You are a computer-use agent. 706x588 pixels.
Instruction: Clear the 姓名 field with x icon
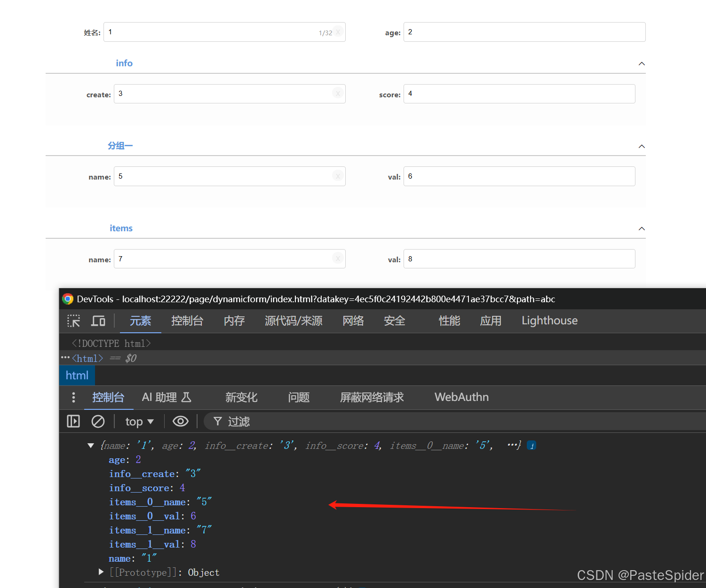coord(338,32)
